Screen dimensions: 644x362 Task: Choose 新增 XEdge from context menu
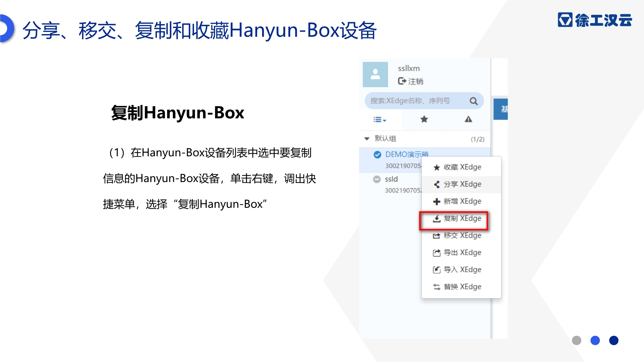(x=461, y=201)
